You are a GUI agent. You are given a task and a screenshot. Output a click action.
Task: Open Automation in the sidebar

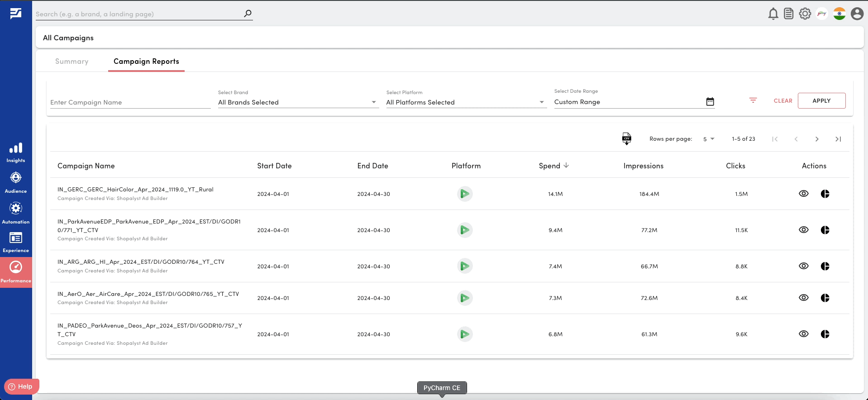[x=16, y=213]
